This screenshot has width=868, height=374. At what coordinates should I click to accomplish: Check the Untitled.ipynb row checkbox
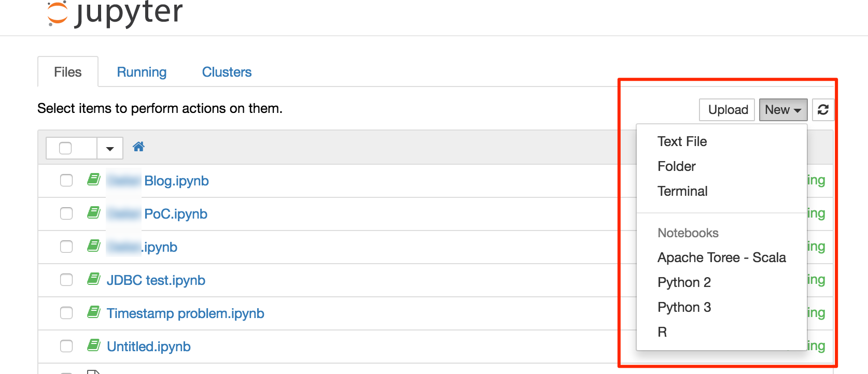tap(66, 346)
